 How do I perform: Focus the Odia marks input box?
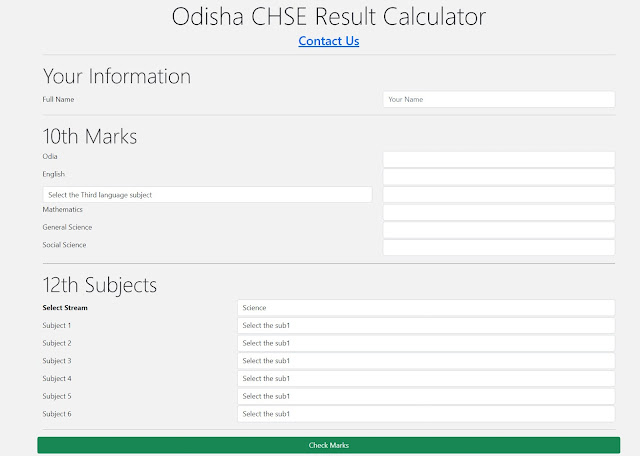pos(499,159)
